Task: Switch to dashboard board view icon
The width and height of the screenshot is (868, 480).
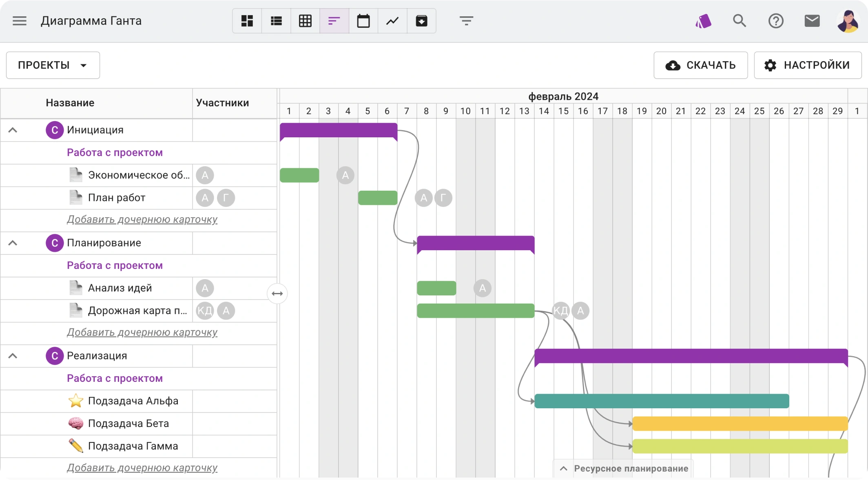Action: (x=247, y=21)
